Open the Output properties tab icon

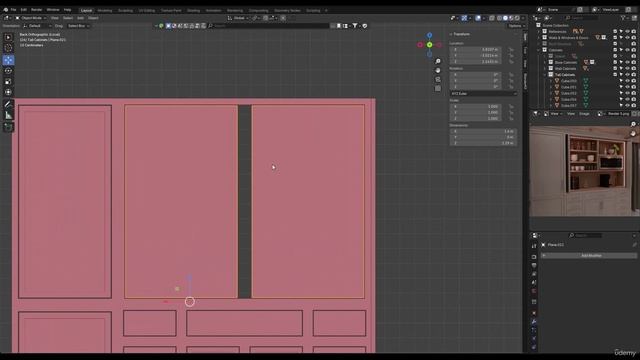[x=534, y=266]
